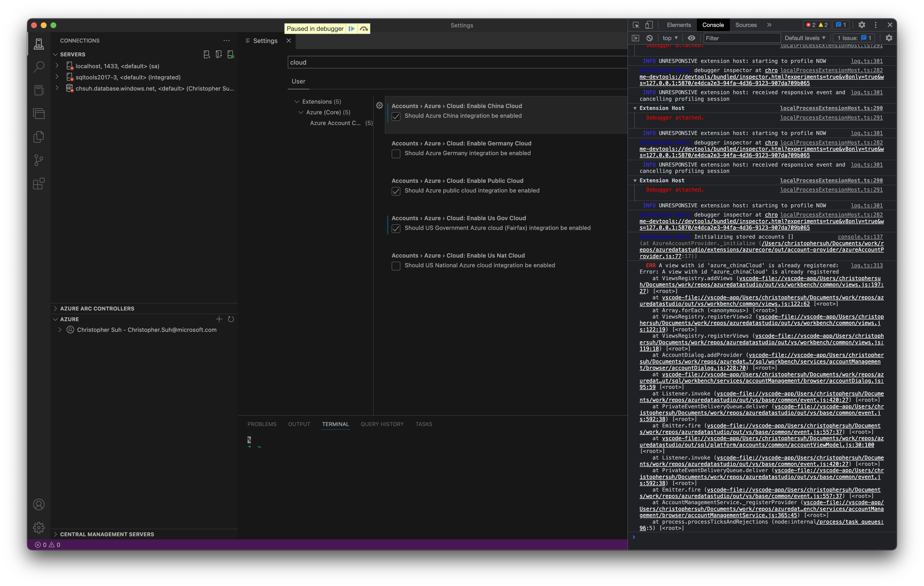Open gear menu for China Cloud setting
Image resolution: width=924 pixels, height=586 pixels.
point(379,105)
